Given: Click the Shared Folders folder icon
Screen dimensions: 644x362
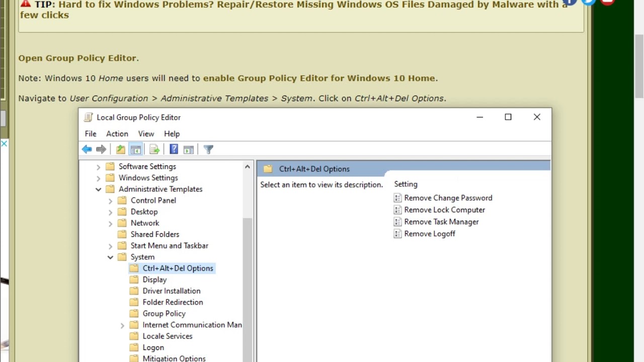Looking at the screenshot, I should (x=122, y=234).
